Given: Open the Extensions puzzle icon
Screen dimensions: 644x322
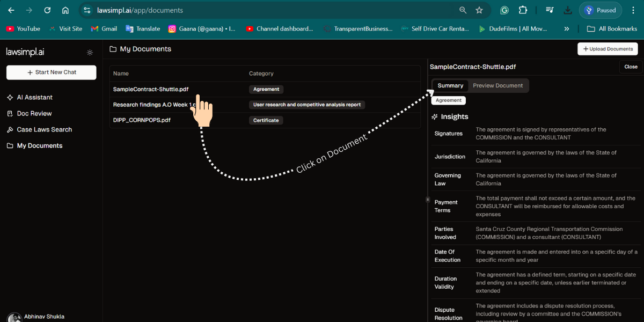Looking at the screenshot, I should click(x=523, y=10).
